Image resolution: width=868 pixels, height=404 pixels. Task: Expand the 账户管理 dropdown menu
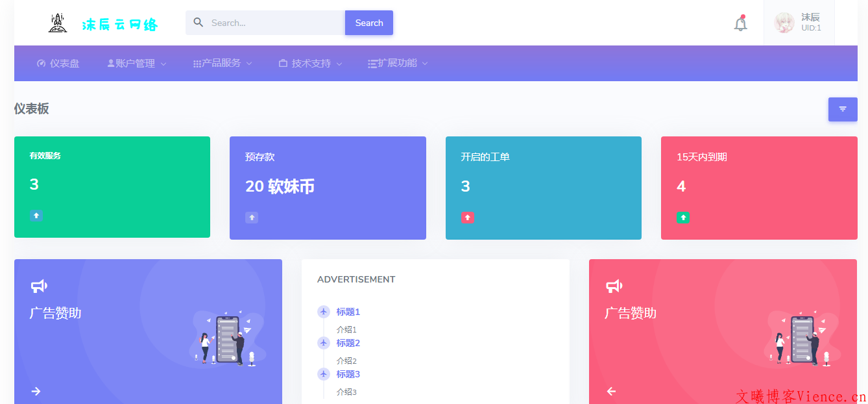click(137, 64)
